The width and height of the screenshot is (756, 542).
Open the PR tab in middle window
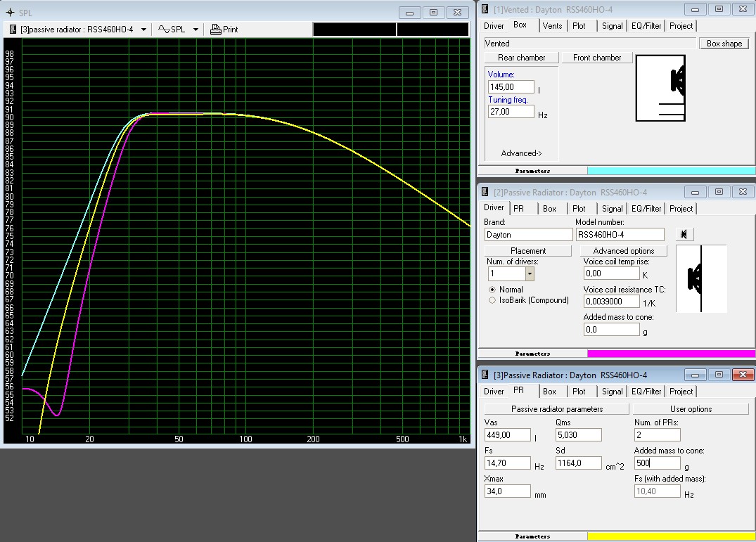(518, 208)
